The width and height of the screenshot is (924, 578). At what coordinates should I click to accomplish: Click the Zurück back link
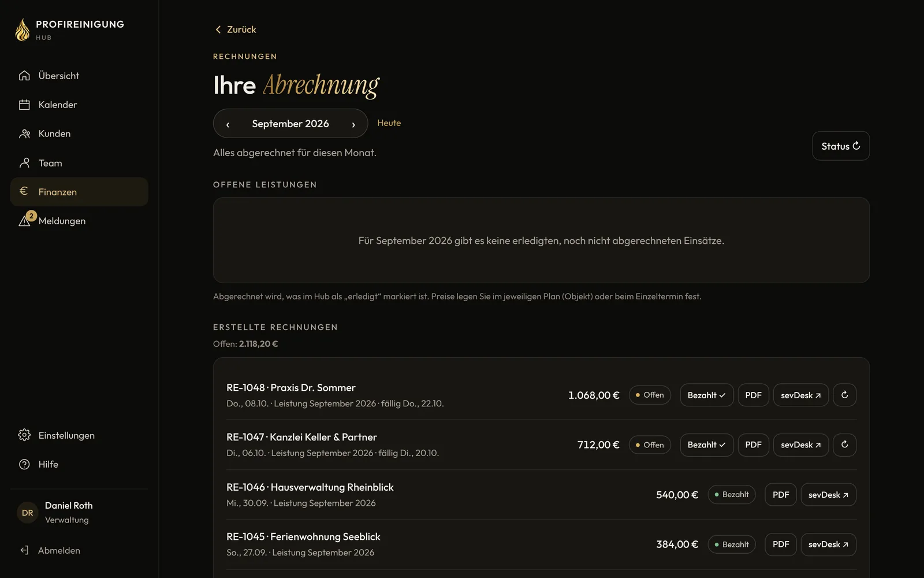(x=236, y=29)
